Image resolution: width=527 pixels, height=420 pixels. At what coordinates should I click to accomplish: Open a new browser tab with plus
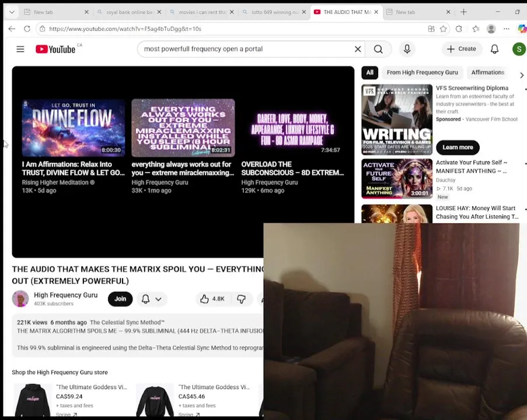pos(463,12)
